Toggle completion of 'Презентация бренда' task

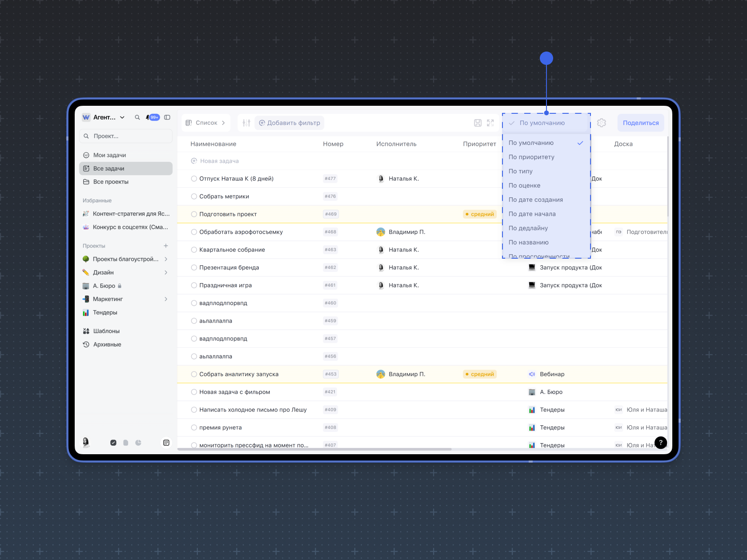(x=194, y=268)
